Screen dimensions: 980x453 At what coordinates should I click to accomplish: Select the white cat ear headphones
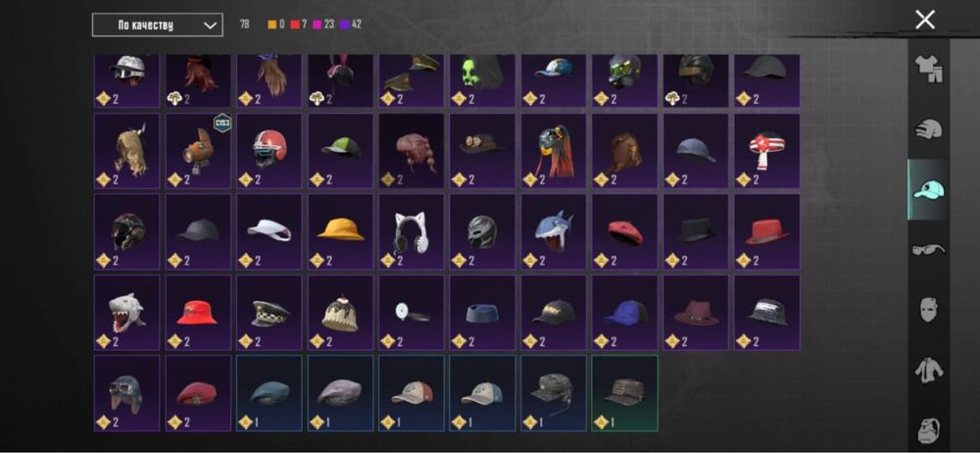[412, 231]
